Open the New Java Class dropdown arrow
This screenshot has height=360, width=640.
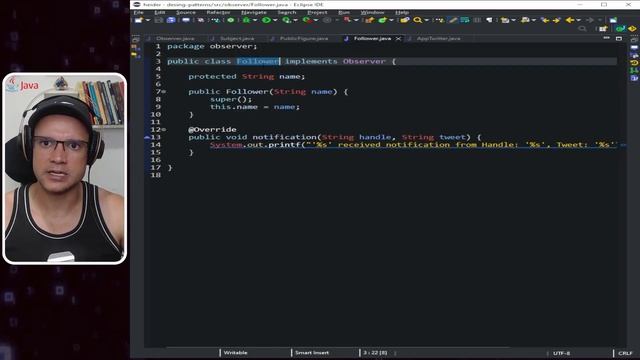391,20
